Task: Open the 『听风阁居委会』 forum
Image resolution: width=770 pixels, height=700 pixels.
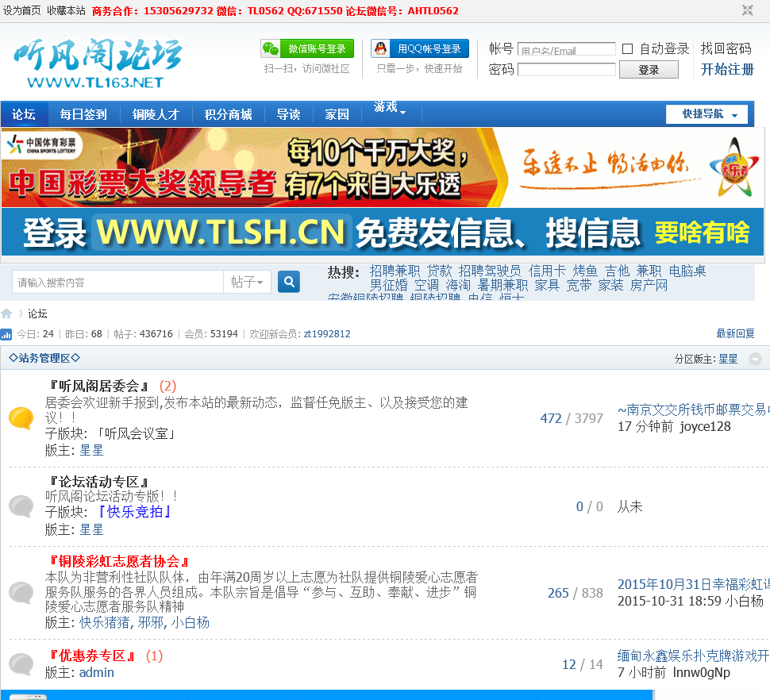Action: click(98, 387)
